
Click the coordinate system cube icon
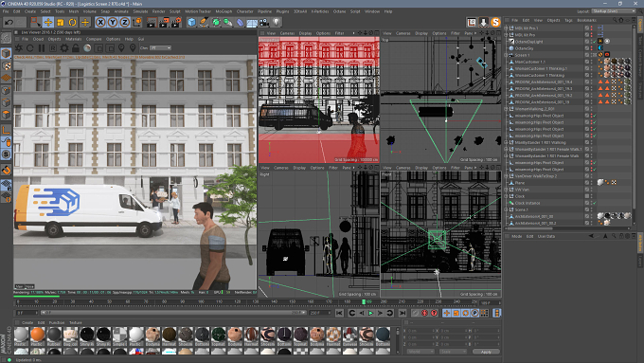click(x=137, y=22)
